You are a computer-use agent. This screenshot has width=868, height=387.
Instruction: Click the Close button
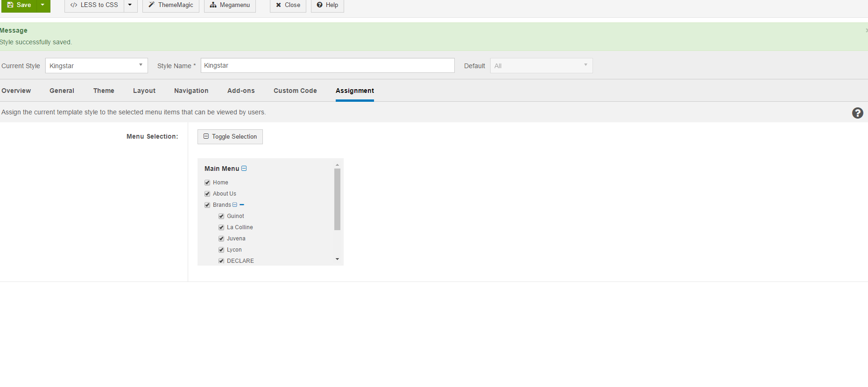[x=288, y=5]
